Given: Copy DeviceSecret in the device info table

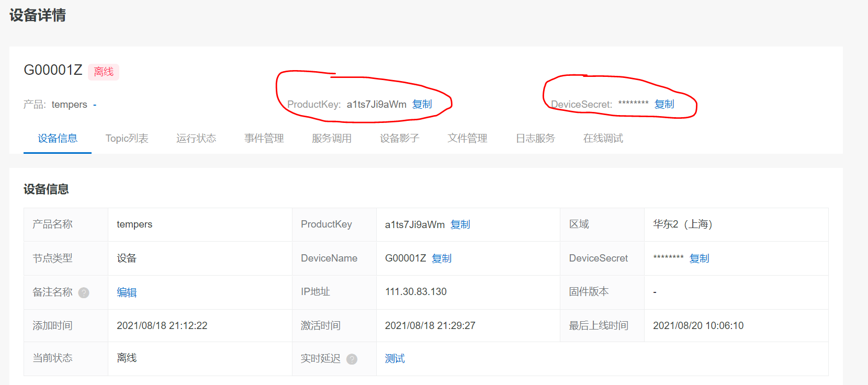Looking at the screenshot, I should (x=700, y=258).
